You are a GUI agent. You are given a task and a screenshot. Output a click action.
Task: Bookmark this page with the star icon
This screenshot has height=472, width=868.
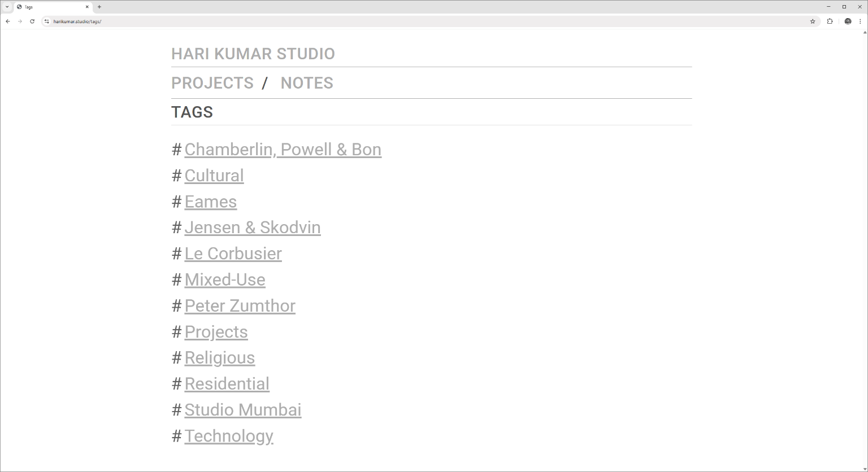tap(813, 21)
